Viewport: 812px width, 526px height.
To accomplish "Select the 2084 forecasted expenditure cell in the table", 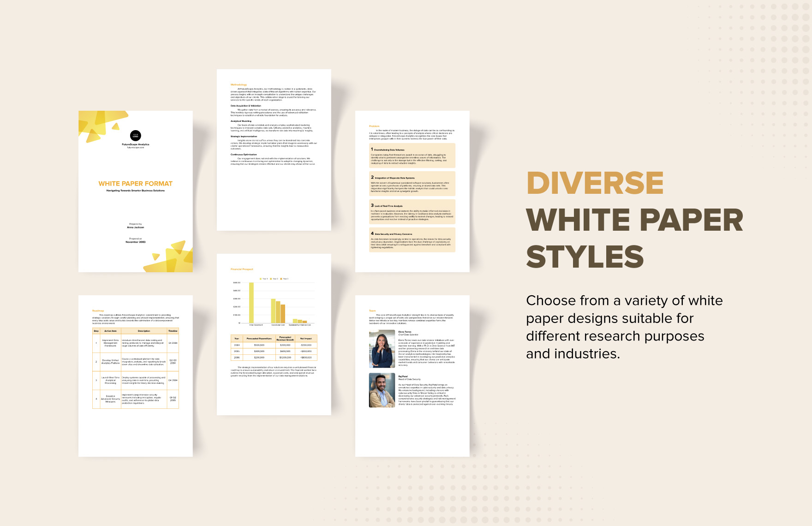I will [x=259, y=345].
